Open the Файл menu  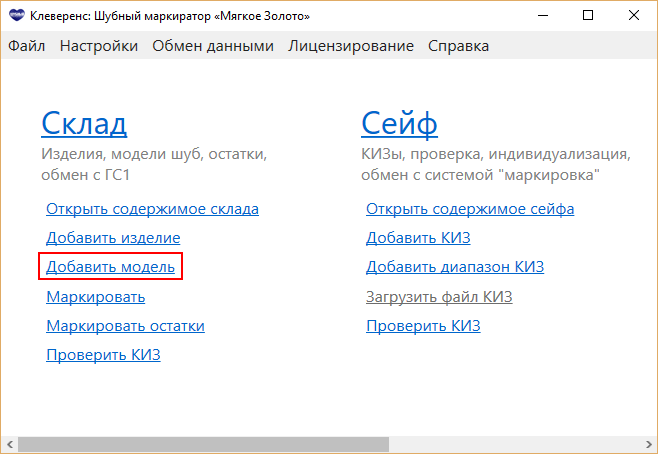click(x=26, y=46)
